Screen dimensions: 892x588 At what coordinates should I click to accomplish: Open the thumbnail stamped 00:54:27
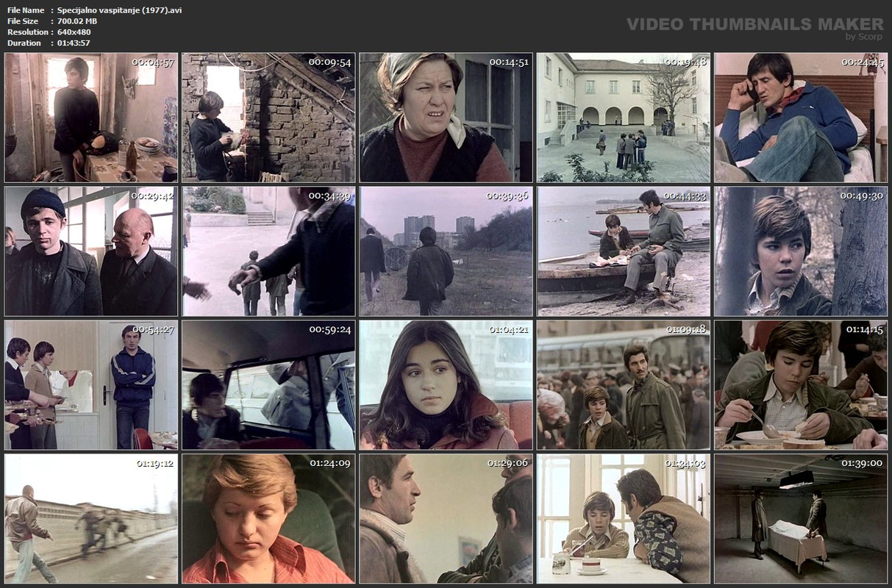pyautogui.click(x=91, y=385)
